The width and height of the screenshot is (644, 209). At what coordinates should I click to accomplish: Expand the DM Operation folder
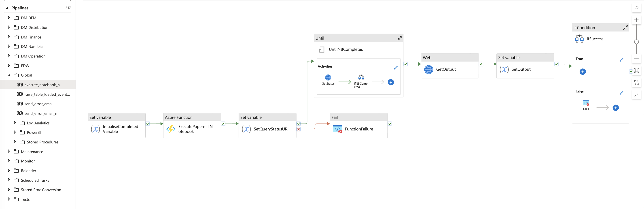click(x=9, y=56)
